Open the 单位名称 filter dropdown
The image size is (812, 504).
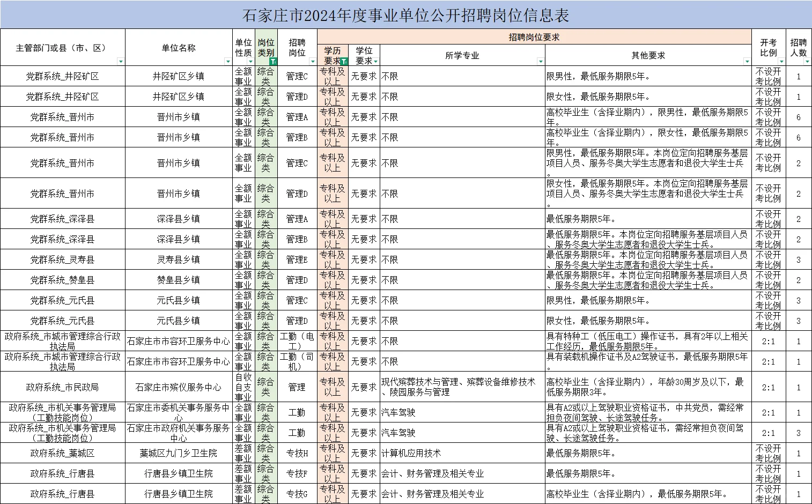[228, 61]
